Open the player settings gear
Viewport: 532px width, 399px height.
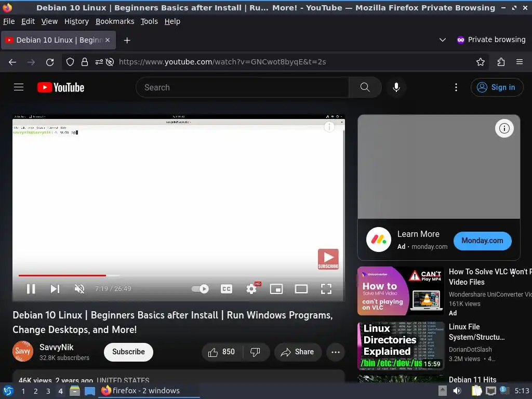[251, 289]
